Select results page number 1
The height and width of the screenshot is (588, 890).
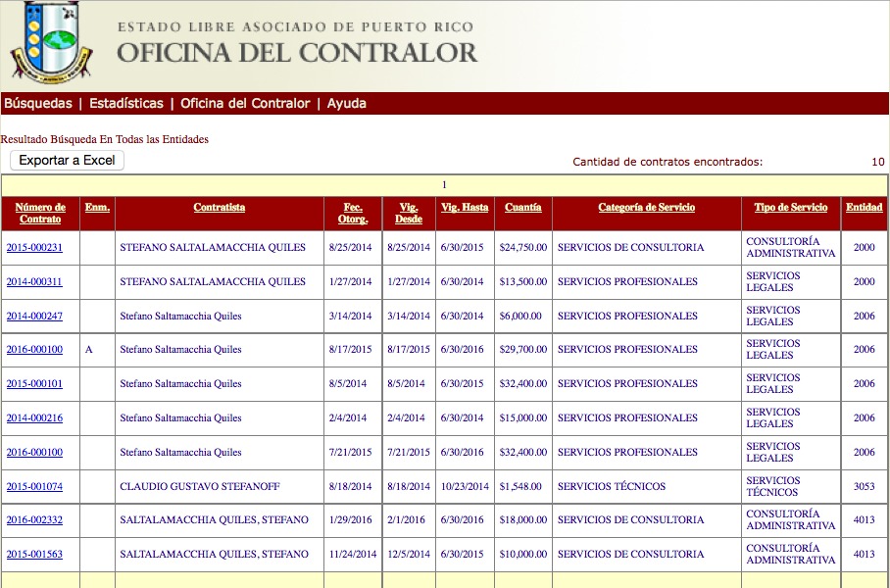tap(444, 185)
